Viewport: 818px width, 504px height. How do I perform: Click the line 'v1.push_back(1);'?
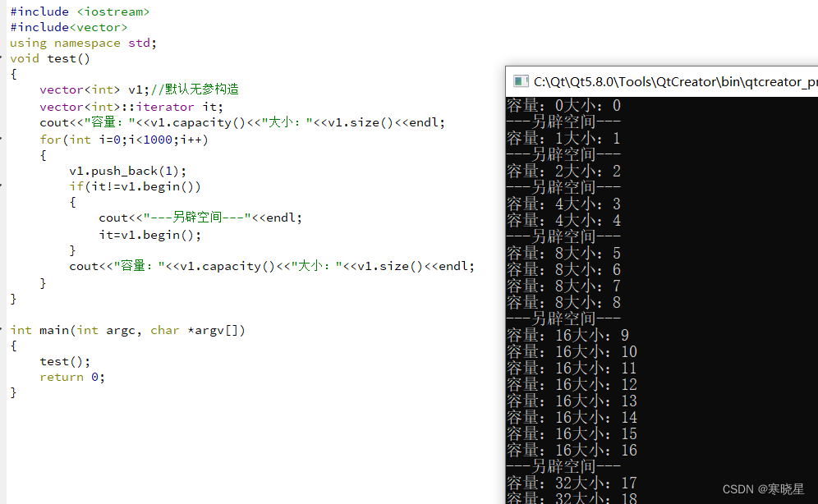(128, 171)
